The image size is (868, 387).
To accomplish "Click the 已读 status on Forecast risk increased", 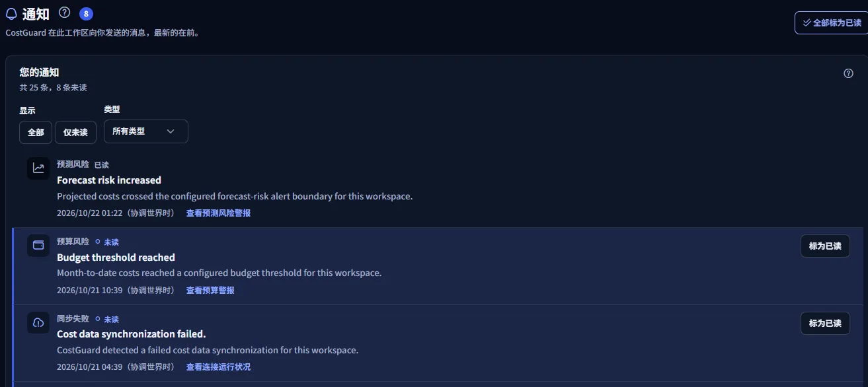I will tap(102, 165).
